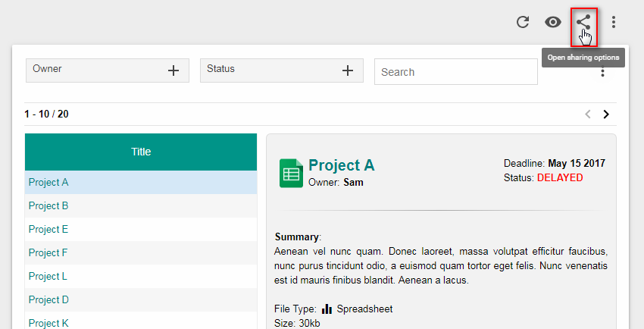
Task: Select Project B in the list
Action: [x=141, y=205]
